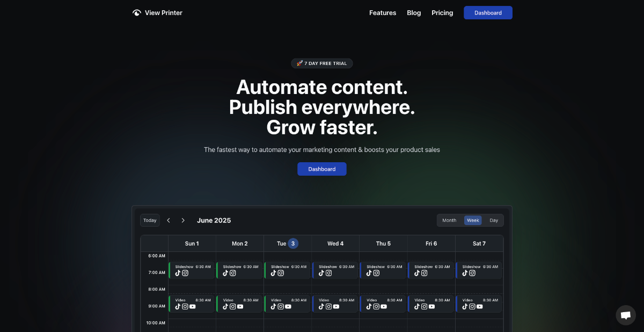Select the Wed 4 column header

point(335,243)
